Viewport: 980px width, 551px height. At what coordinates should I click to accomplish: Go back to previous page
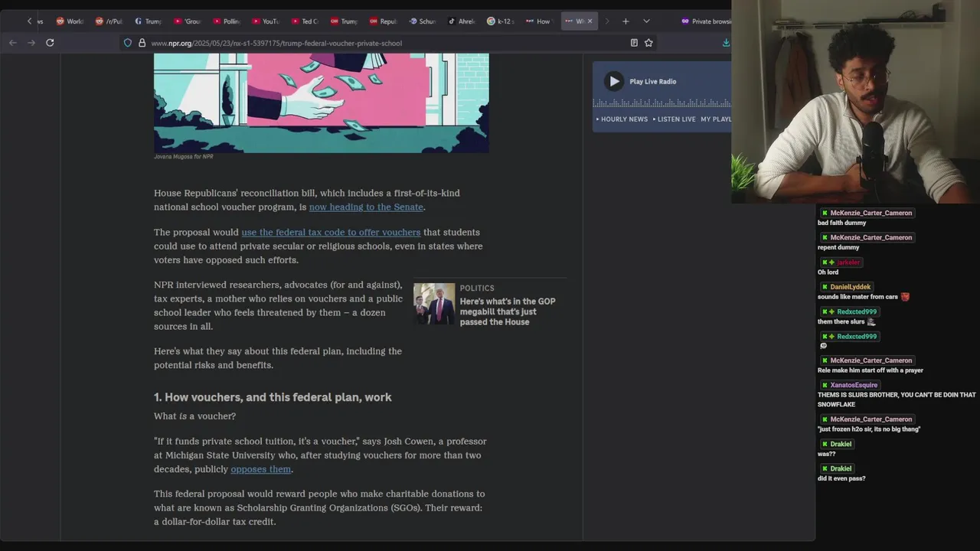(x=13, y=43)
